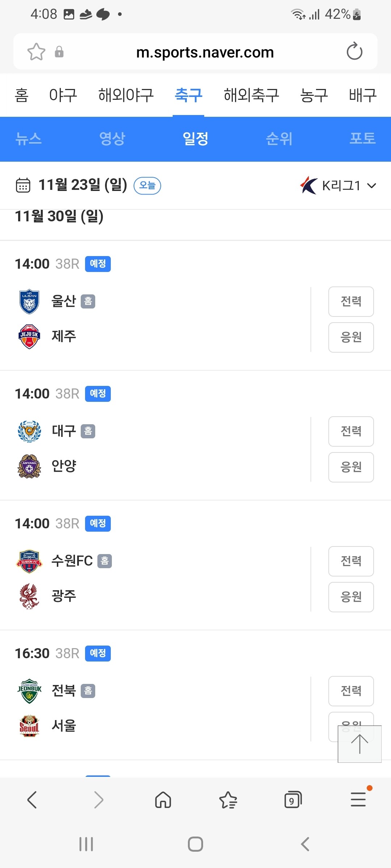Open the 순위 standings tab
This screenshot has height=868, width=391.
(x=279, y=139)
